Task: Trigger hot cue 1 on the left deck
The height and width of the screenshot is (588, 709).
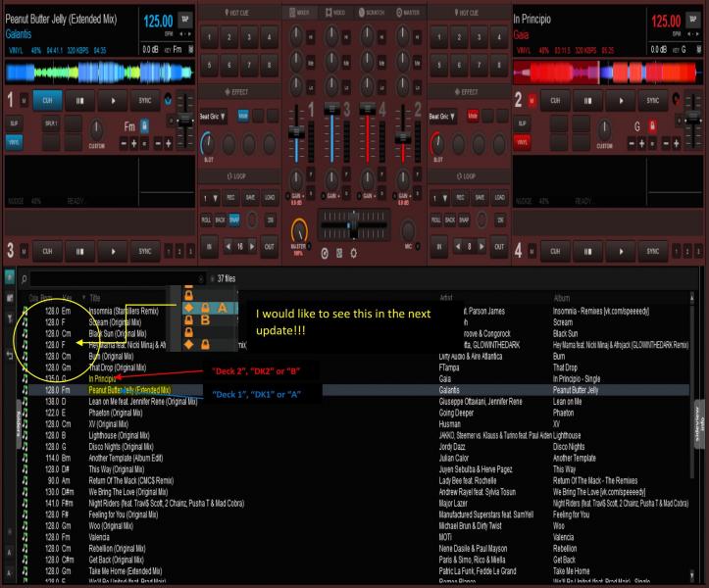Action: coord(208,36)
